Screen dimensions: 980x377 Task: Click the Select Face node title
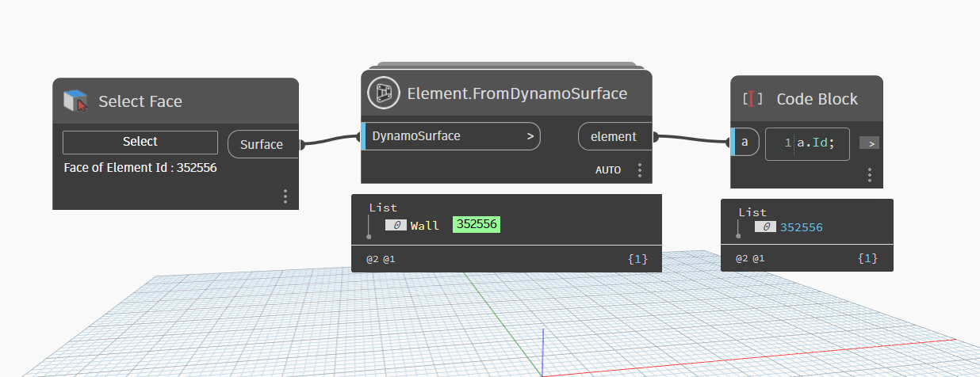click(140, 101)
